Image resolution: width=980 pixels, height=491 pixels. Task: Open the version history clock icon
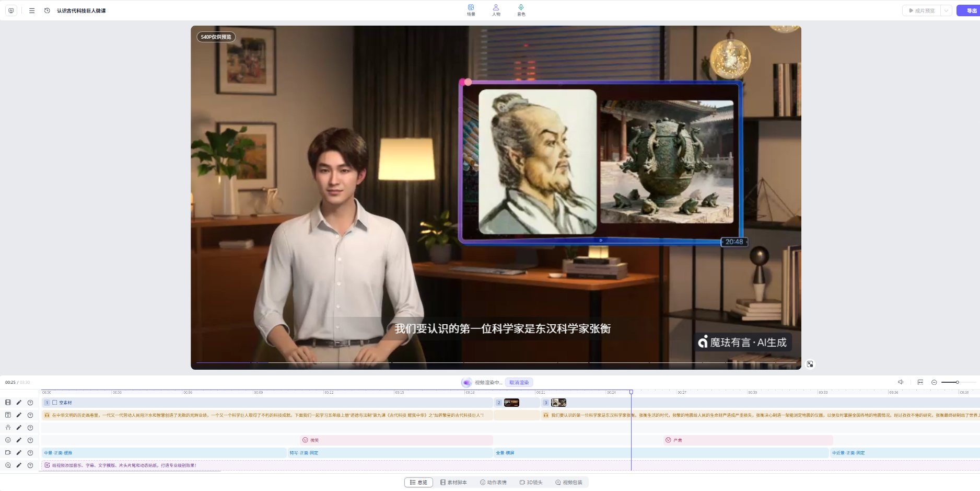47,10
